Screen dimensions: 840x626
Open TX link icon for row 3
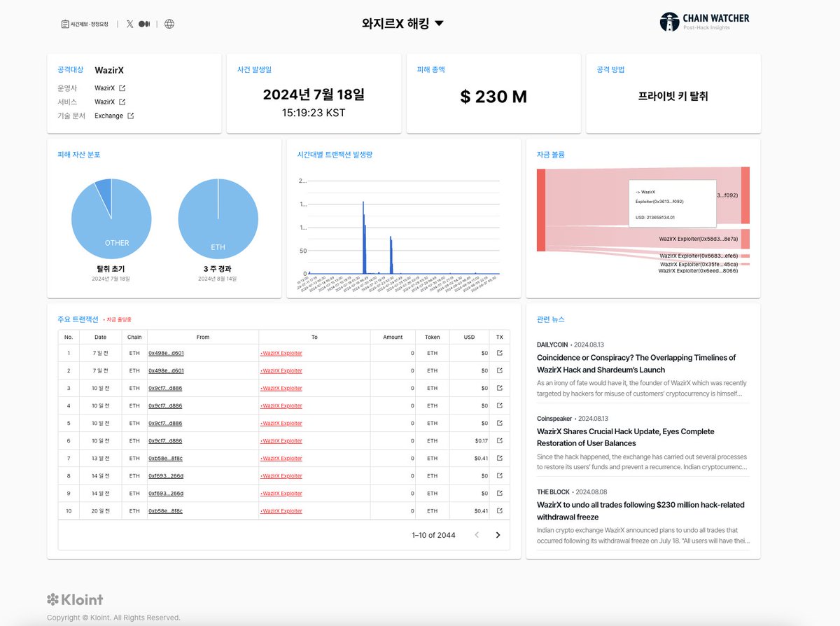point(499,388)
